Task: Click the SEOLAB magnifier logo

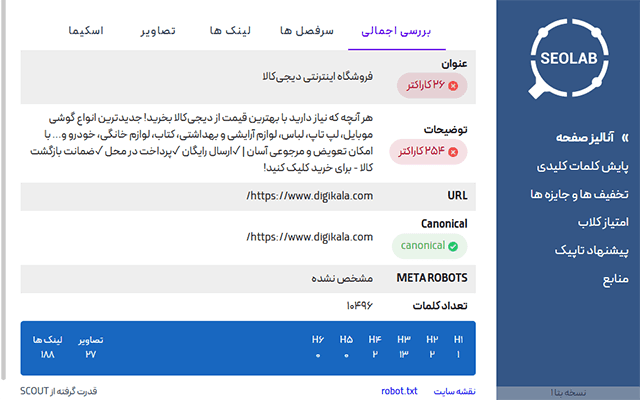Action: [x=569, y=58]
